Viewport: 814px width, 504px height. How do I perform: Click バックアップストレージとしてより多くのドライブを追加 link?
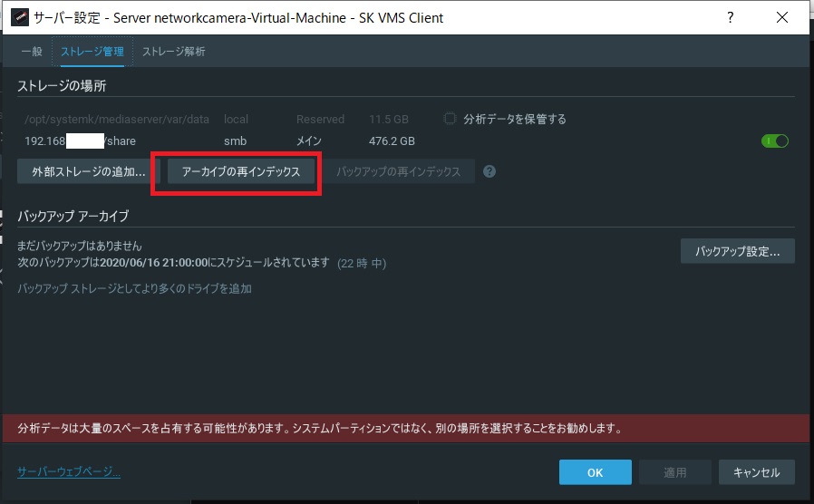[x=134, y=288]
